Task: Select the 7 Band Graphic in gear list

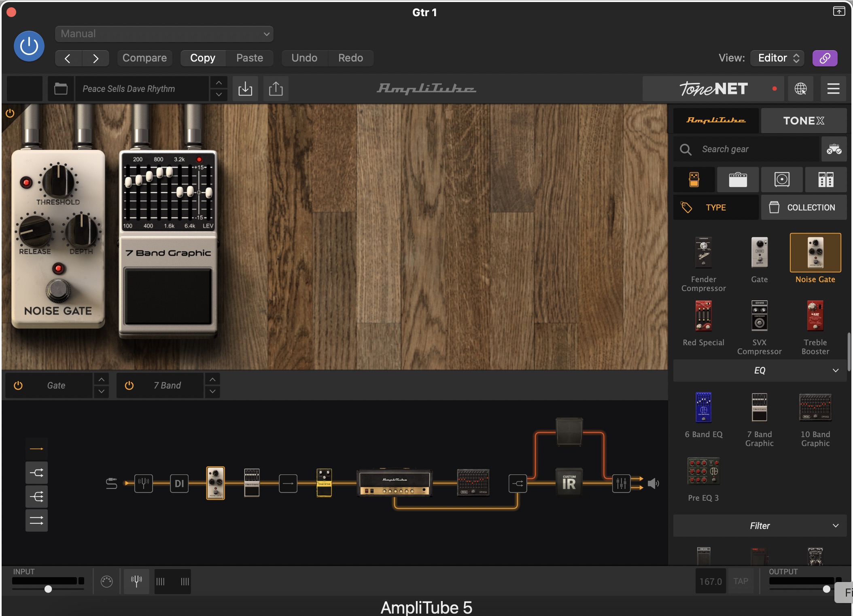Action: [759, 407]
